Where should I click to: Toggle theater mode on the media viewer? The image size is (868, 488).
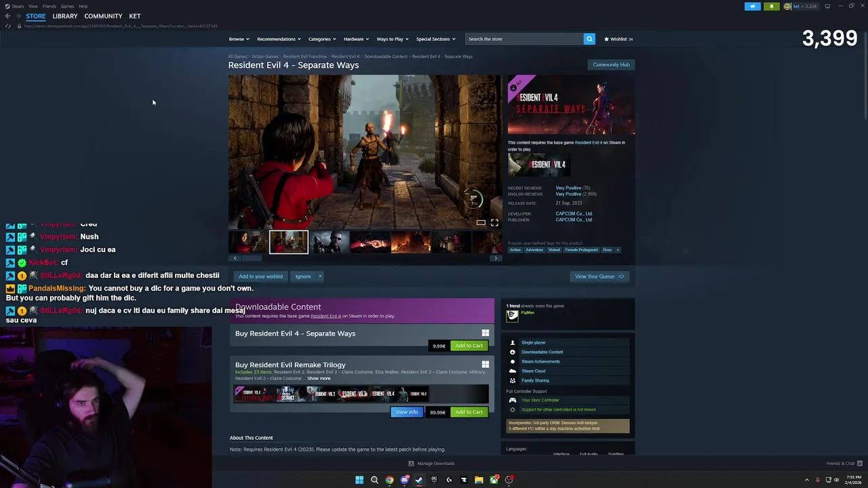click(x=481, y=222)
